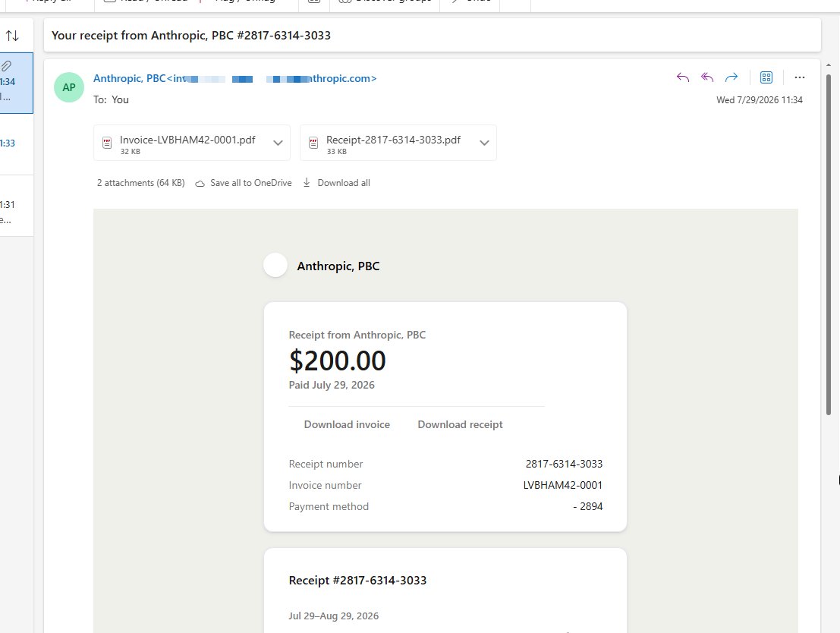Image resolution: width=840 pixels, height=633 pixels.
Task: Click the Download invoice link
Action: coord(347,424)
